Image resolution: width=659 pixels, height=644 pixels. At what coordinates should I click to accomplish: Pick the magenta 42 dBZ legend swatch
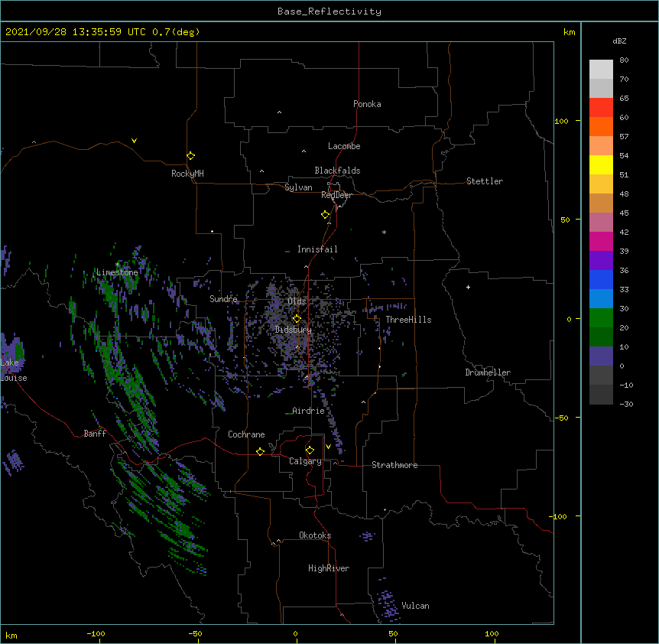(x=601, y=241)
